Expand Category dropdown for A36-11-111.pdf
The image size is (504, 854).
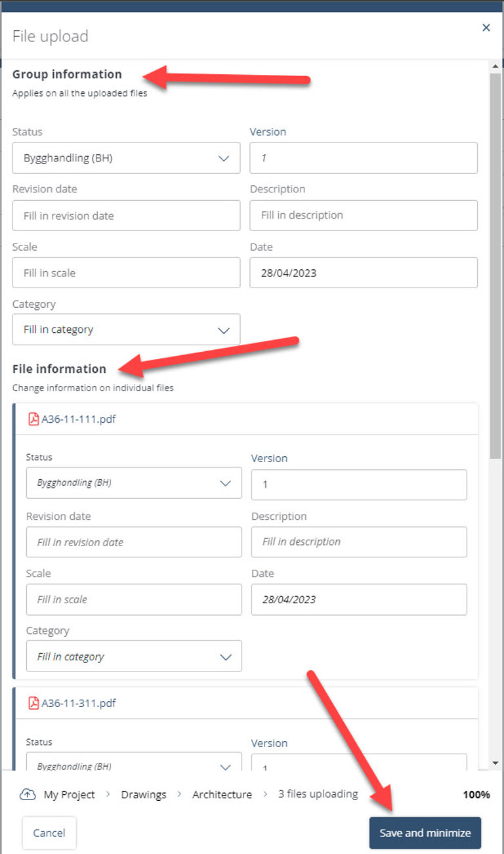click(134, 656)
